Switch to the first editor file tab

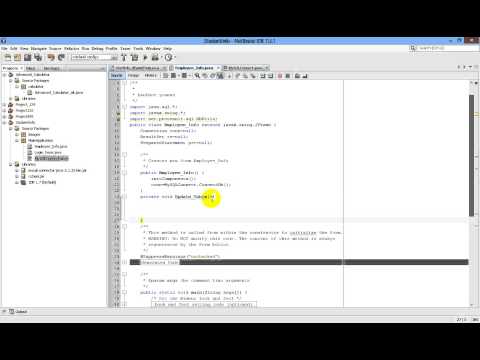point(138,68)
